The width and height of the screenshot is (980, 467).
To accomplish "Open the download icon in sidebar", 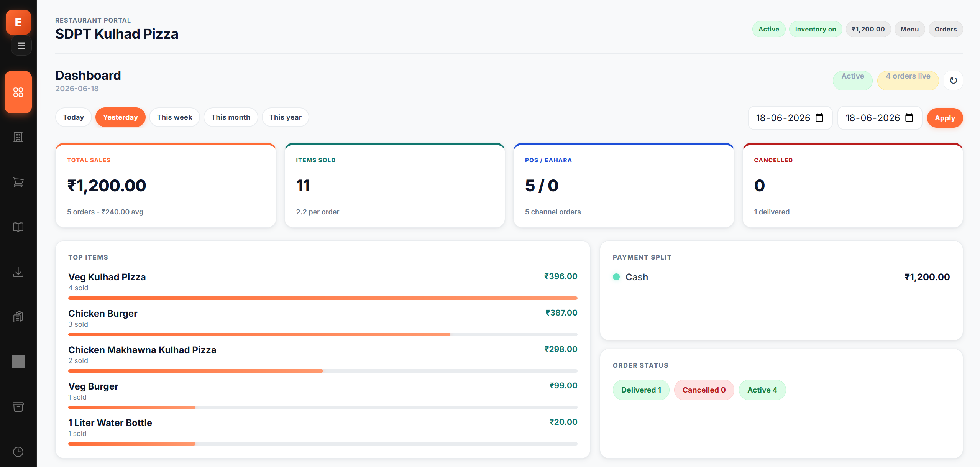I will [18, 272].
